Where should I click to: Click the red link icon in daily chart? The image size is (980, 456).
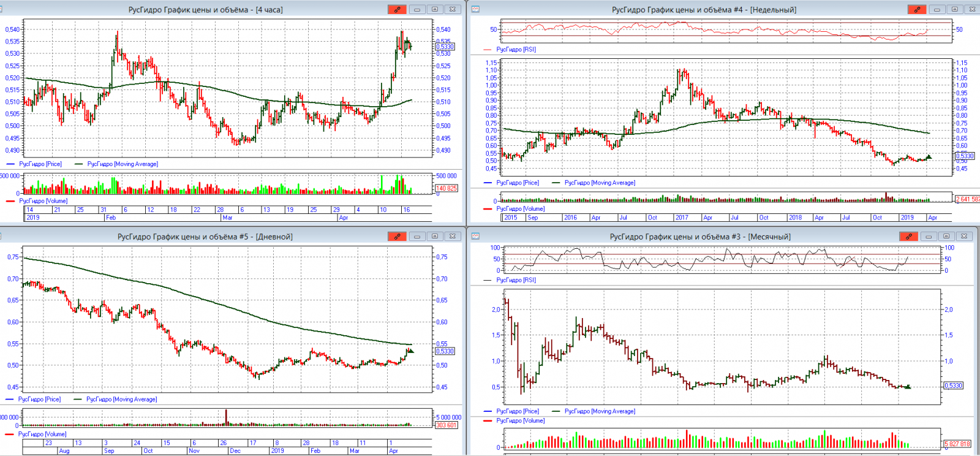click(397, 236)
